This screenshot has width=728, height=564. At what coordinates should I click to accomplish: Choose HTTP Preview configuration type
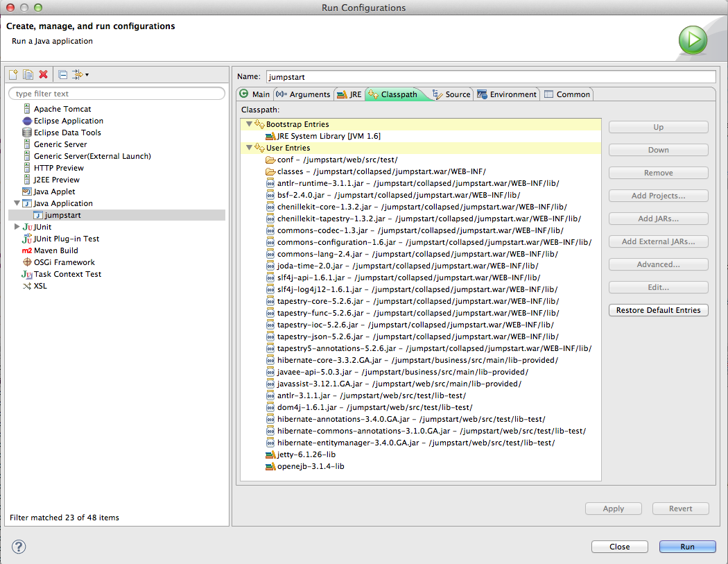click(58, 168)
